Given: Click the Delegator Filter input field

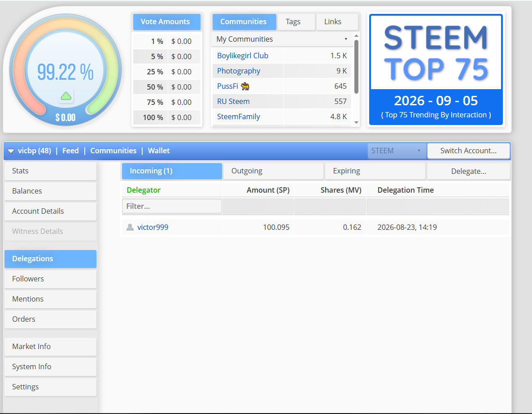Looking at the screenshot, I should pyautogui.click(x=172, y=206).
